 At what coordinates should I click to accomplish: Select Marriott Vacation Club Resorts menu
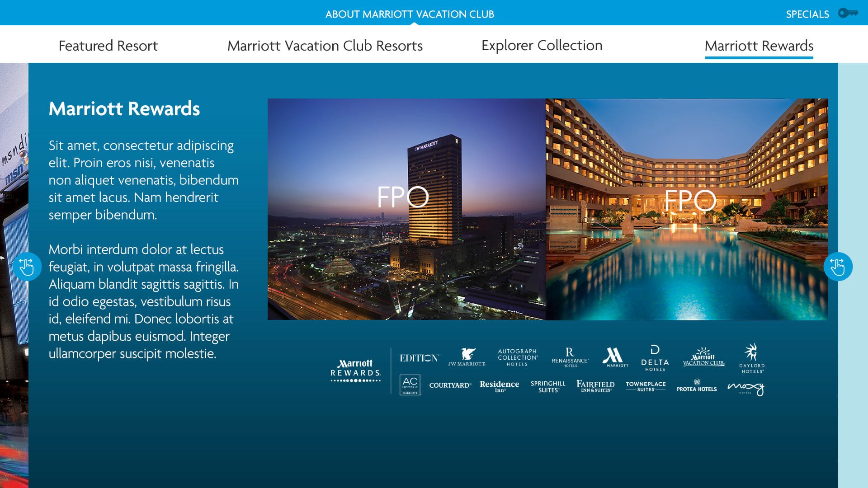tap(325, 45)
